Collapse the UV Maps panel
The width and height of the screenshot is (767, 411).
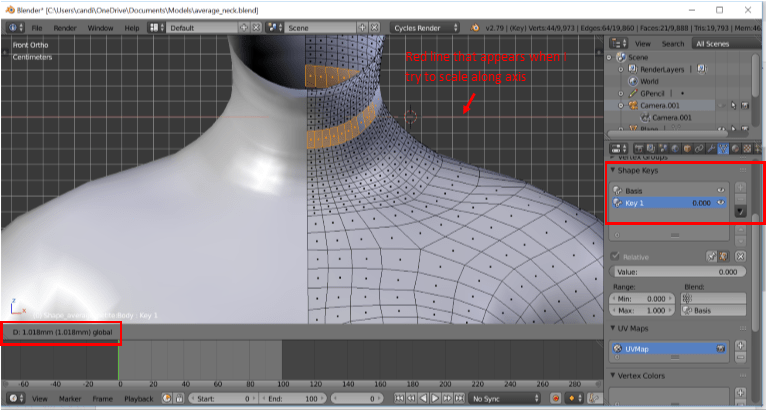tap(613, 328)
